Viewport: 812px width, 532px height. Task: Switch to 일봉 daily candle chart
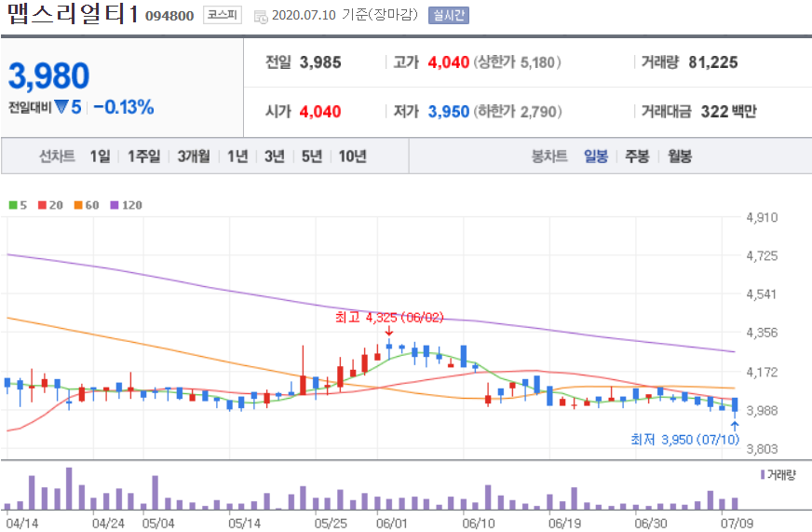[x=596, y=156]
